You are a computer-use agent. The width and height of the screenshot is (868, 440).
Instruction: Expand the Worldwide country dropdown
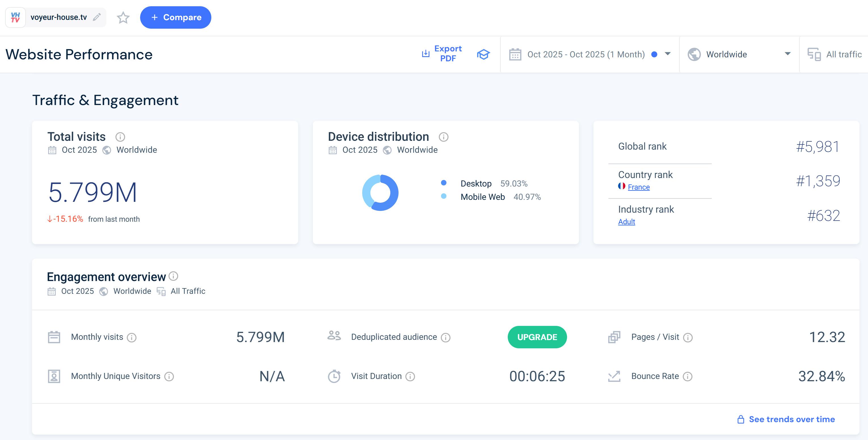coord(739,54)
